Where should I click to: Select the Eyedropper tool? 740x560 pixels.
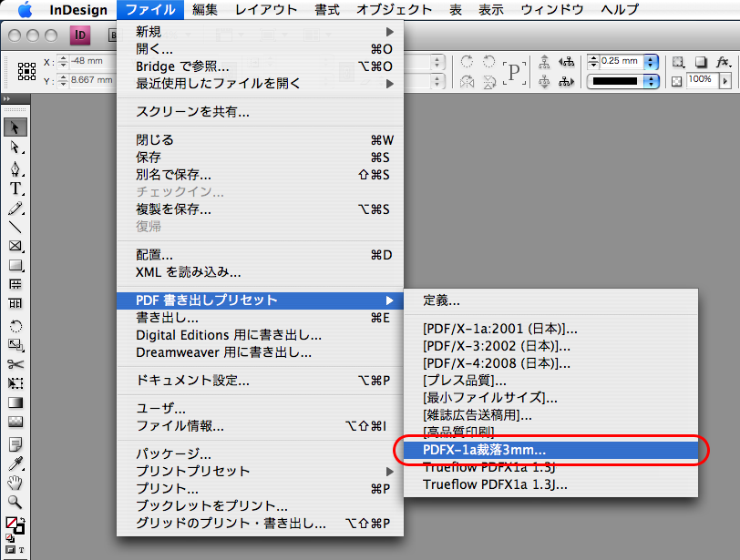pos(15,463)
